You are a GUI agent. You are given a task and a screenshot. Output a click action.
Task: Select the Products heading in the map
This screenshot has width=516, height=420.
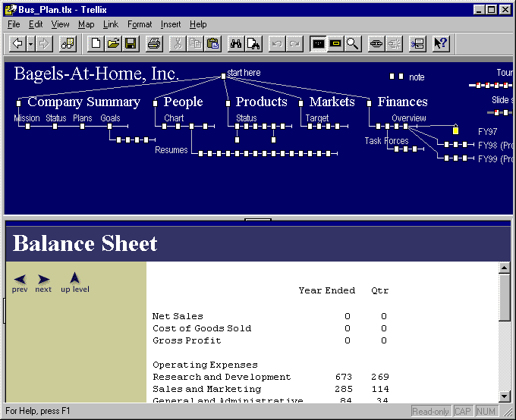coord(261,102)
